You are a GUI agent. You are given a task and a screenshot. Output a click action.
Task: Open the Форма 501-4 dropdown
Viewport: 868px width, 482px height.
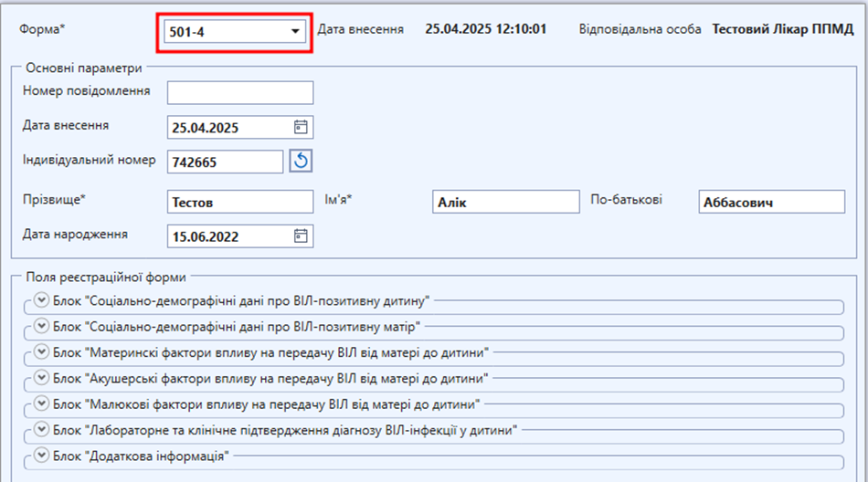(294, 31)
